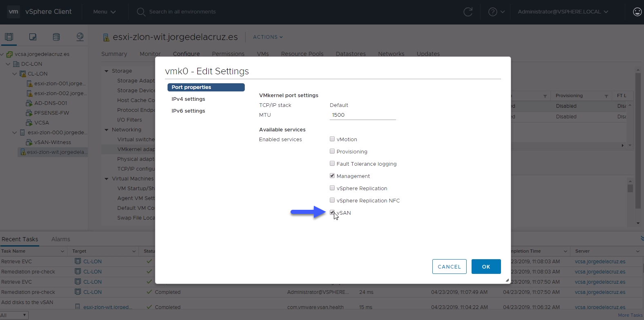Click the smiley feedback icon

637,12
